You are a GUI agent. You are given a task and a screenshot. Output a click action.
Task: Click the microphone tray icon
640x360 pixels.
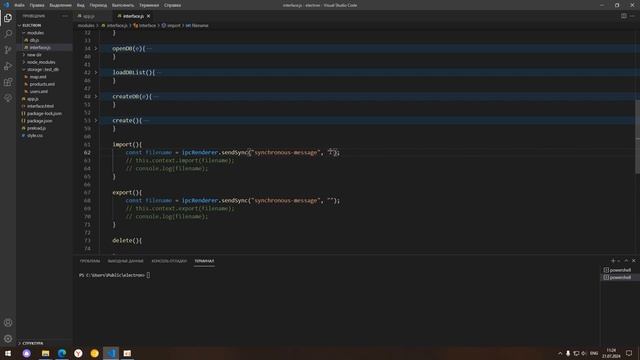tap(568, 353)
